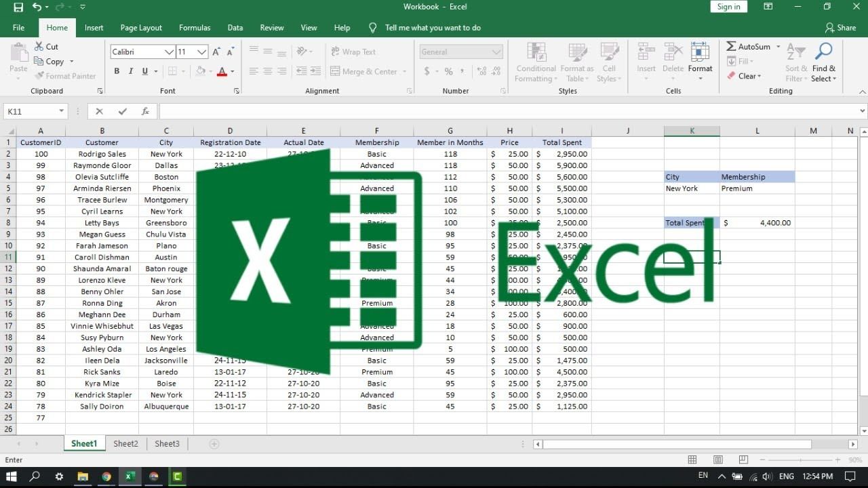The height and width of the screenshot is (488, 868).
Task: Toggle underline formatting
Action: pyautogui.click(x=145, y=71)
